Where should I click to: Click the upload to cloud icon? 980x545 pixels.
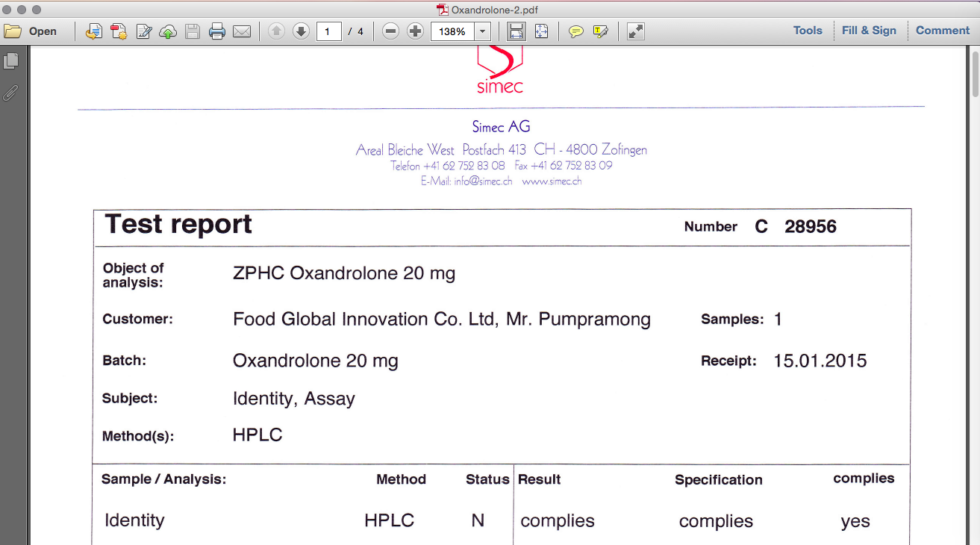[x=168, y=31]
